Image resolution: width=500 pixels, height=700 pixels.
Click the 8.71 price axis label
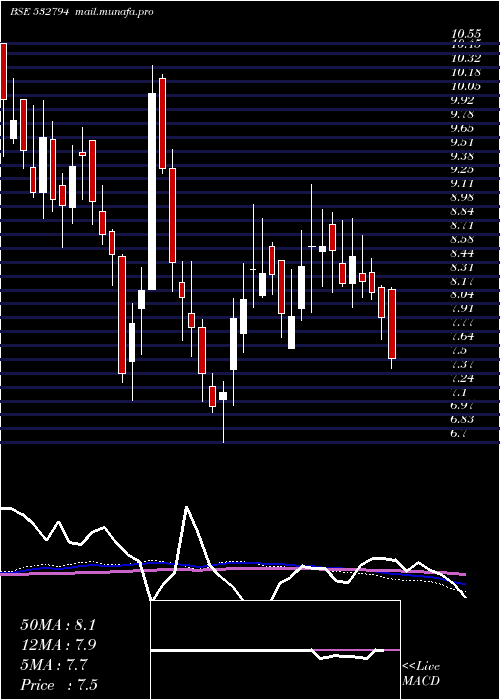pos(464,225)
